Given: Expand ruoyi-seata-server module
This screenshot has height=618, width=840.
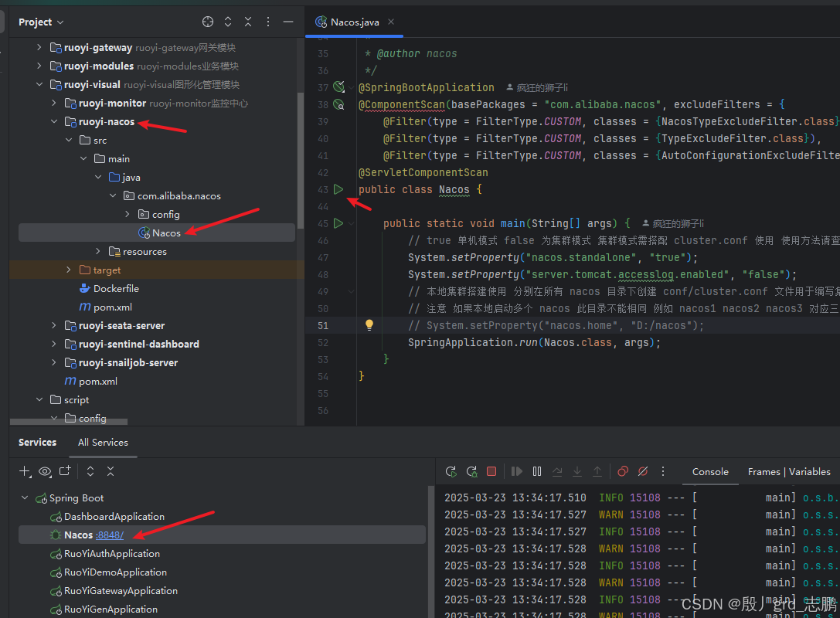Looking at the screenshot, I should click(x=53, y=325).
